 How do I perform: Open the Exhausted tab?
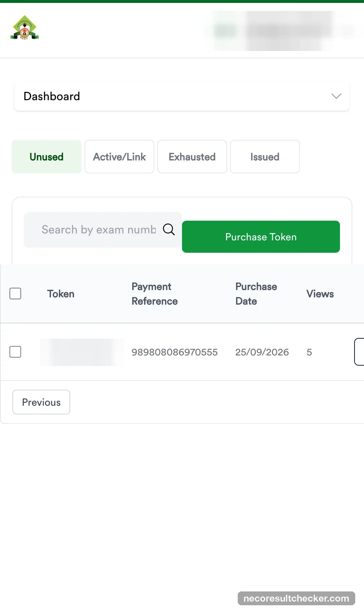(x=192, y=157)
